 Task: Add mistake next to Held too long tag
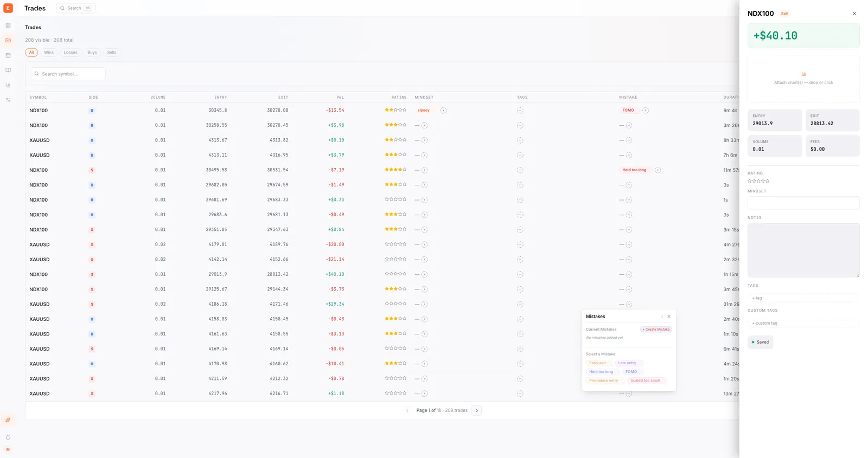pos(658,170)
